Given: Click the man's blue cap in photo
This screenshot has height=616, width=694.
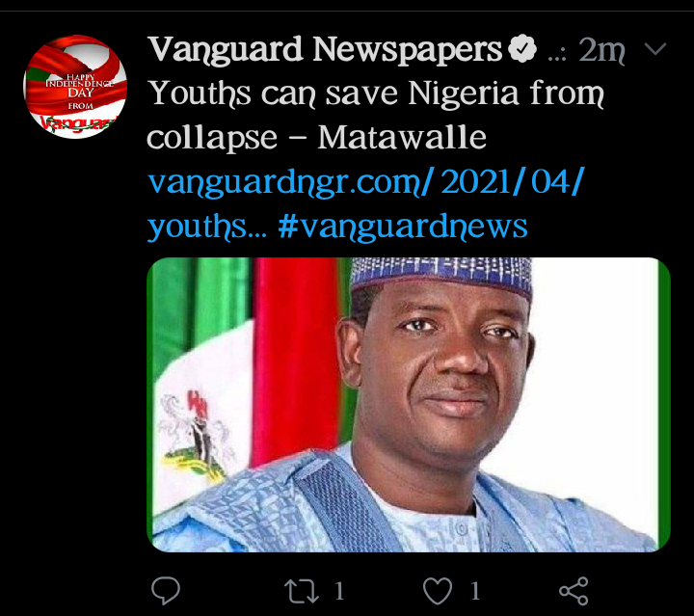Looking at the screenshot, I should click(441, 276).
